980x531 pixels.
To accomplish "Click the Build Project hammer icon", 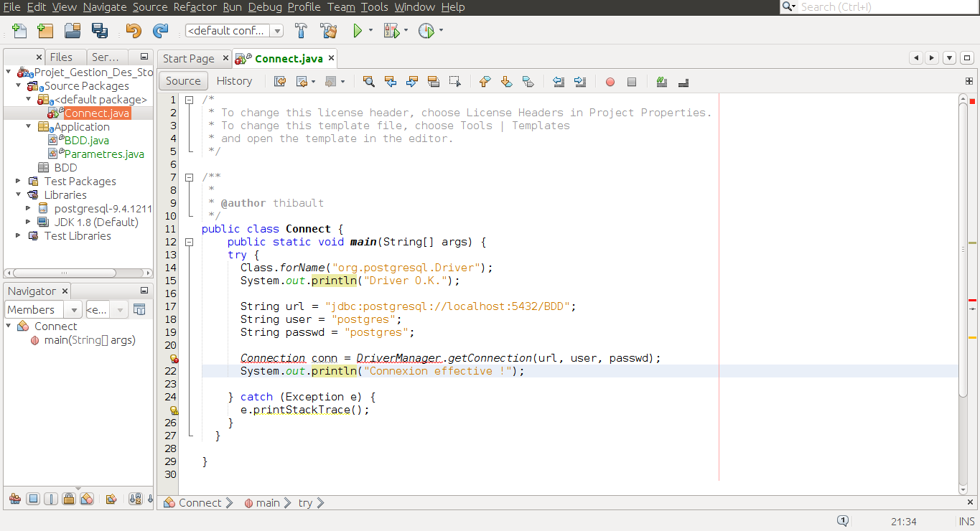I will pos(301,30).
